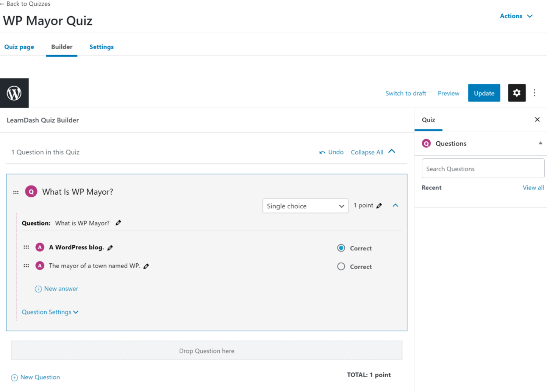Open the Actions dropdown
547x392 pixels.
[516, 16]
